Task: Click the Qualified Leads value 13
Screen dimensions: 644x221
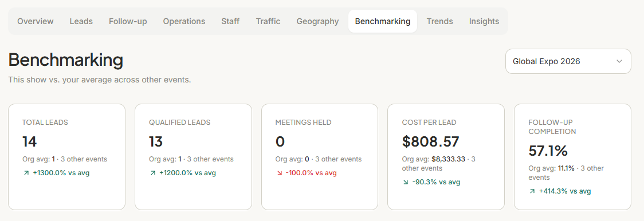Action: point(156,142)
